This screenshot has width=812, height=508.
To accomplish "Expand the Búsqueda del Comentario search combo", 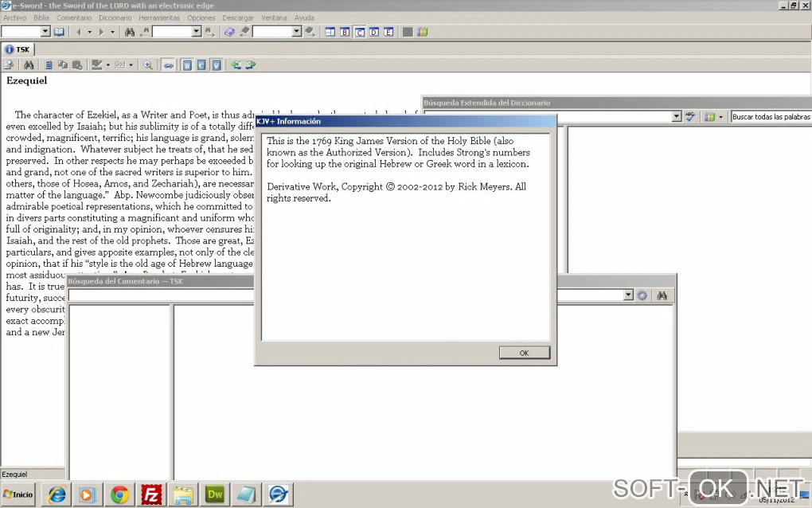I will click(x=628, y=295).
